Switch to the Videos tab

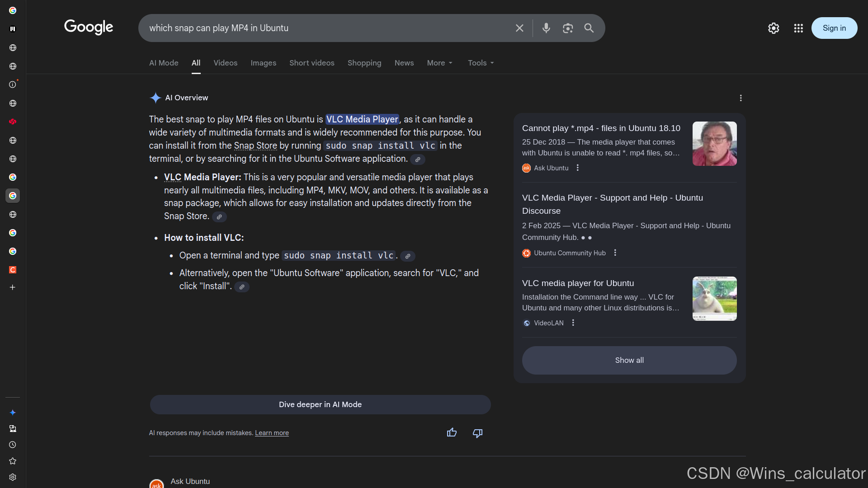coord(225,63)
